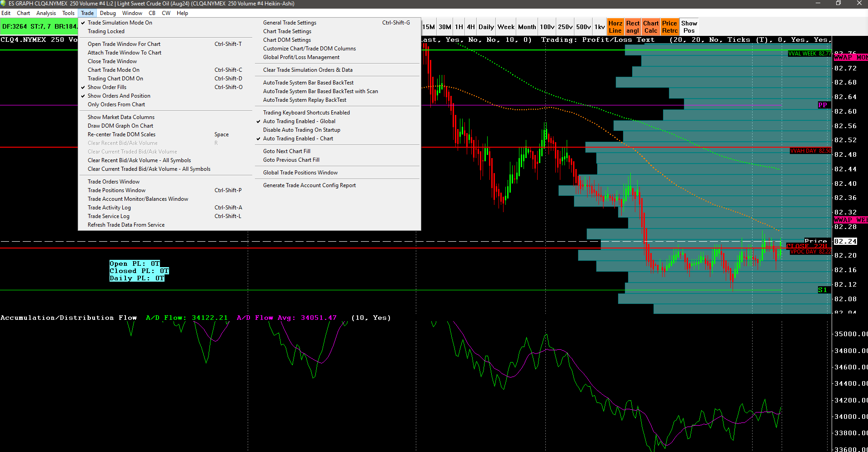Open Global Profit/Loss Management
This screenshot has height=452, width=868.
pyautogui.click(x=337, y=57)
